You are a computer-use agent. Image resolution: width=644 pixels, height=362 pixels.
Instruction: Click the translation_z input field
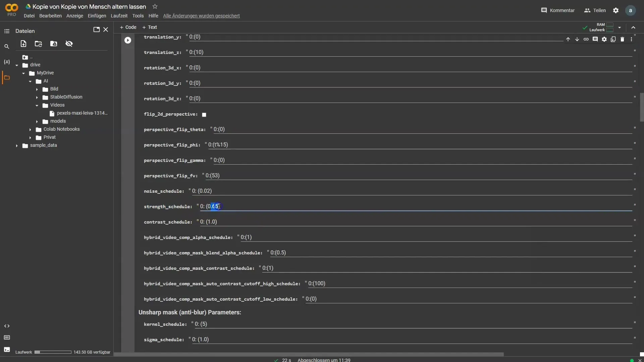coord(411,52)
